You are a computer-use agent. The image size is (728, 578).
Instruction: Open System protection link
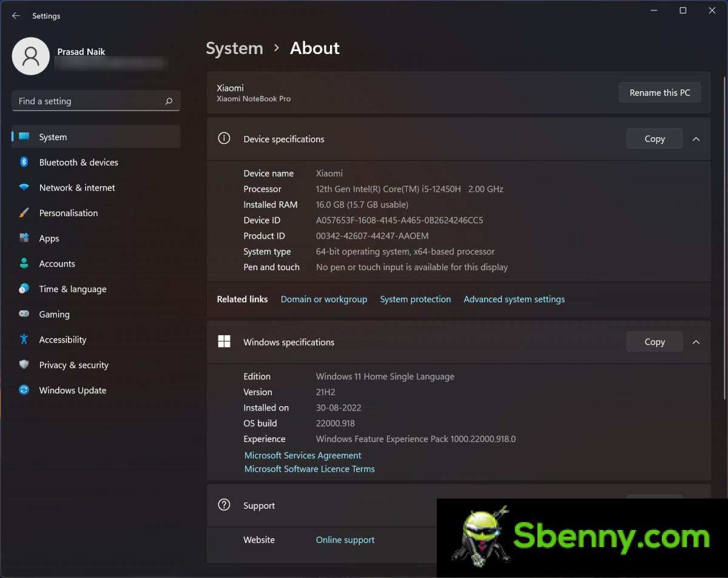coord(416,299)
